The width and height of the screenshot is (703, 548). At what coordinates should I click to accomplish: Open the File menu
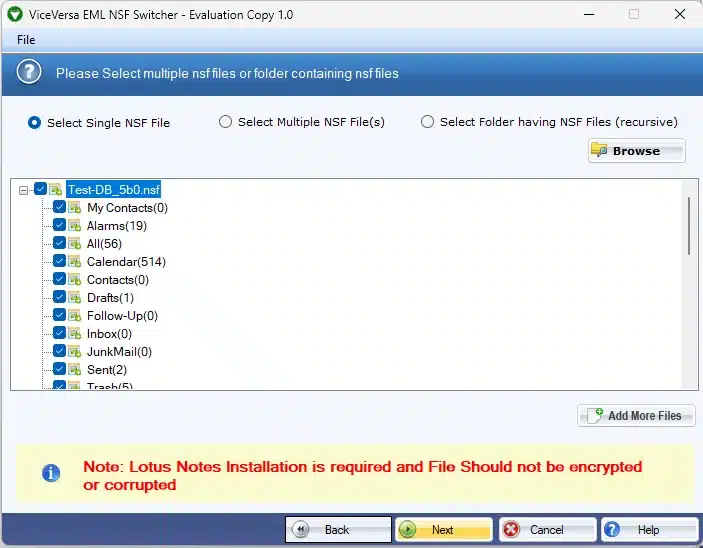[x=26, y=40]
